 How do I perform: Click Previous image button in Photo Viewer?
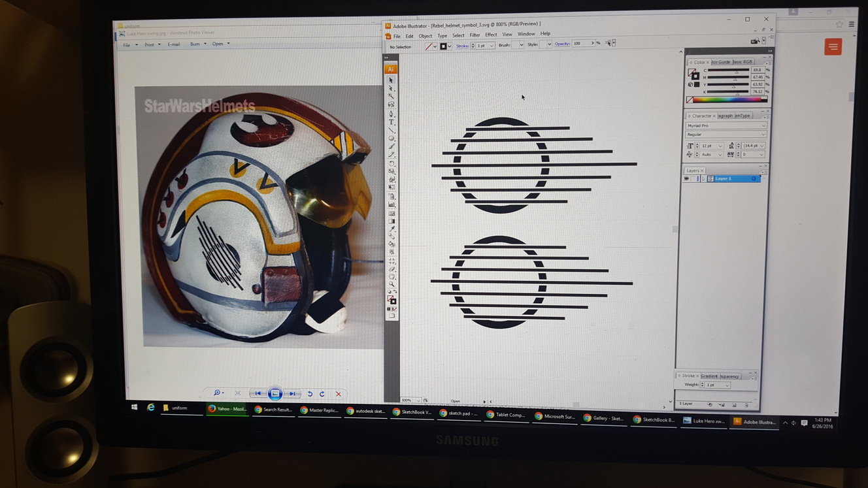258,394
